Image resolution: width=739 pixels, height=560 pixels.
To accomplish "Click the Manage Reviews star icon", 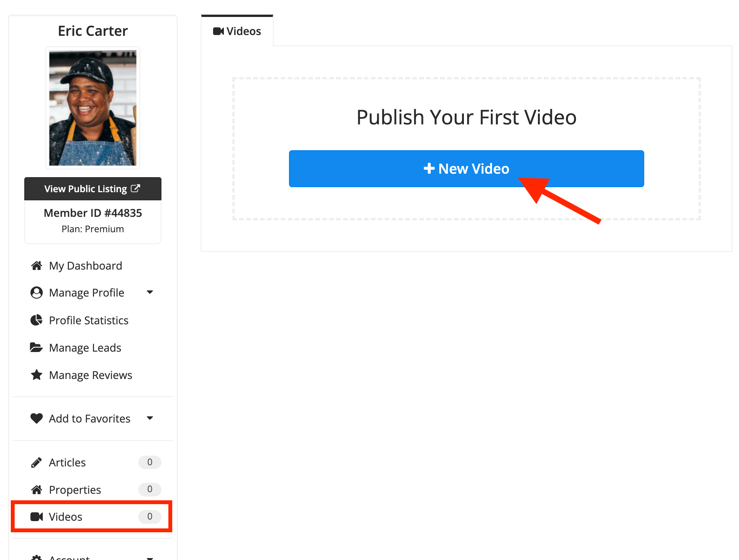I will pos(37,375).
